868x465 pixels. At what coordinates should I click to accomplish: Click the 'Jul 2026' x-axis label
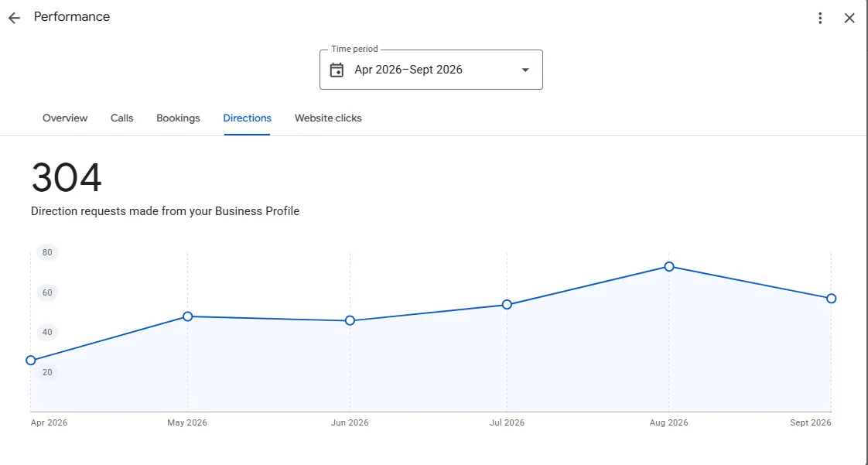pos(507,422)
